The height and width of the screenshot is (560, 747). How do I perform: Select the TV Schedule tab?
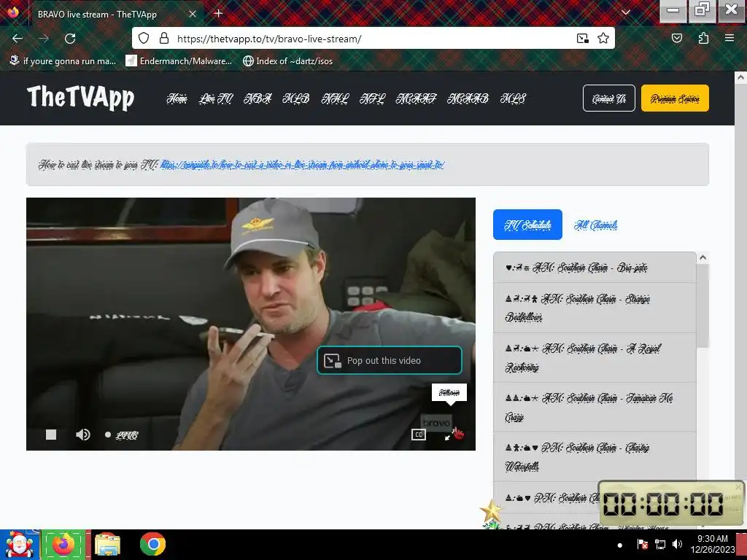tap(527, 225)
